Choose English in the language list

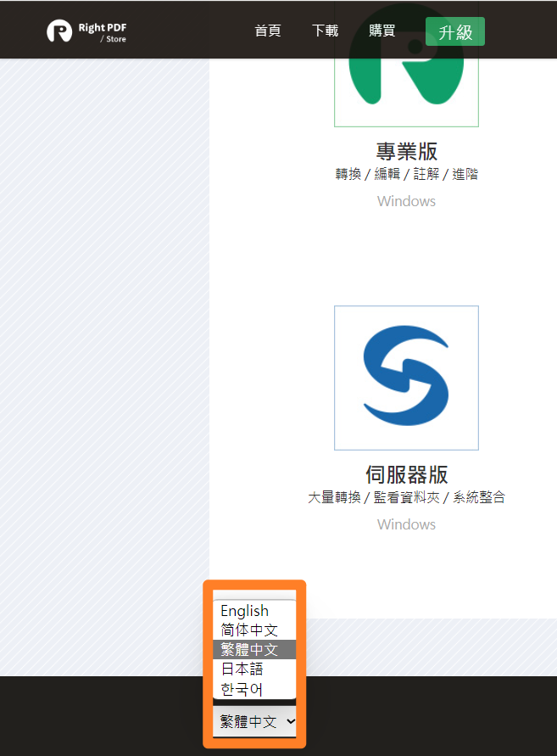(254, 611)
